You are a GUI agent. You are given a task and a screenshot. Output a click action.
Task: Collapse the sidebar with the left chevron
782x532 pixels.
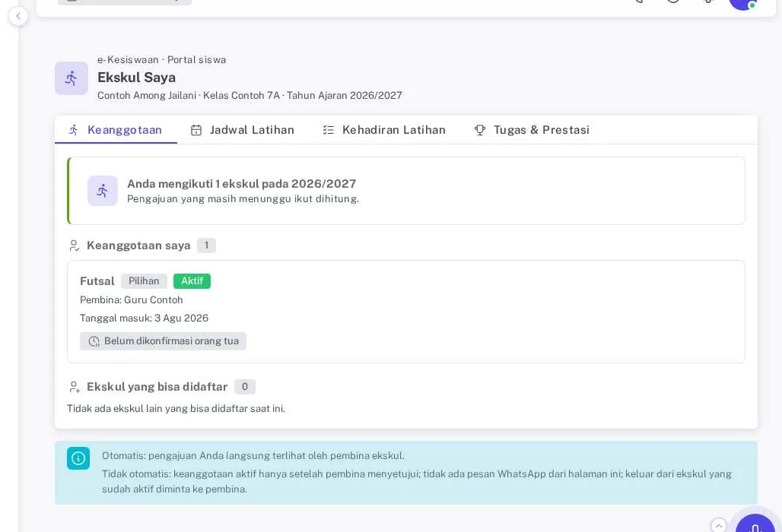coord(18,16)
